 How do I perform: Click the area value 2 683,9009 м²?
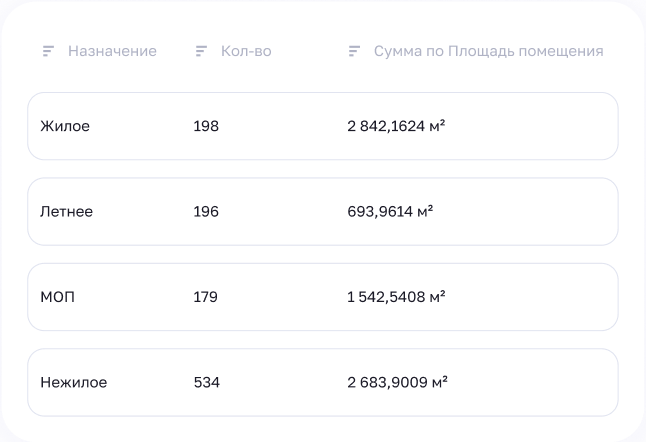pyautogui.click(x=397, y=382)
